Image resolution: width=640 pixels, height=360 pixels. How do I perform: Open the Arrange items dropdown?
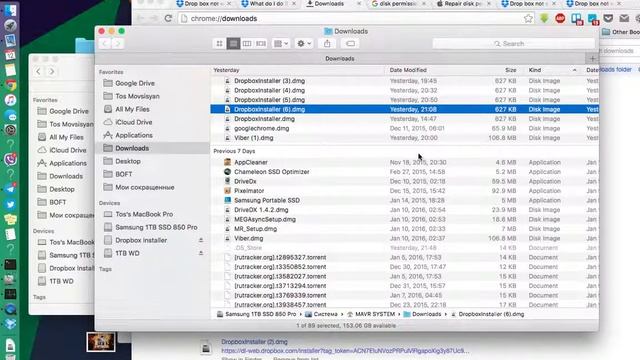[x=281, y=43]
